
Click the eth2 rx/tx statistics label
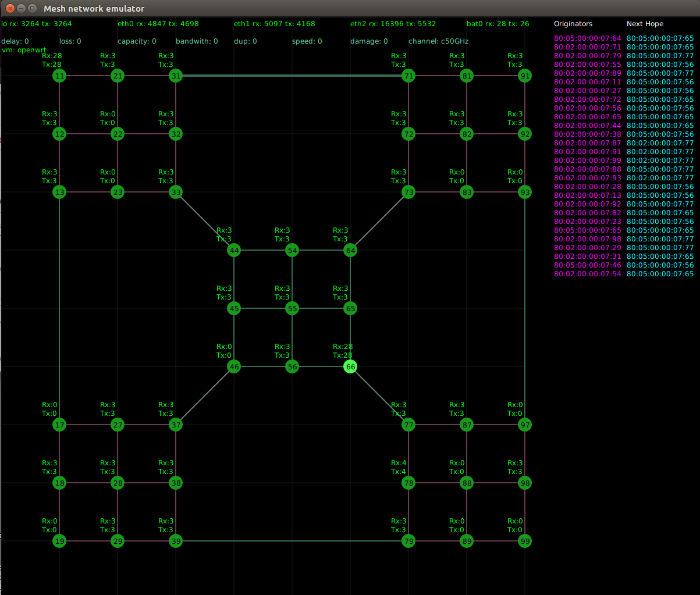(393, 24)
